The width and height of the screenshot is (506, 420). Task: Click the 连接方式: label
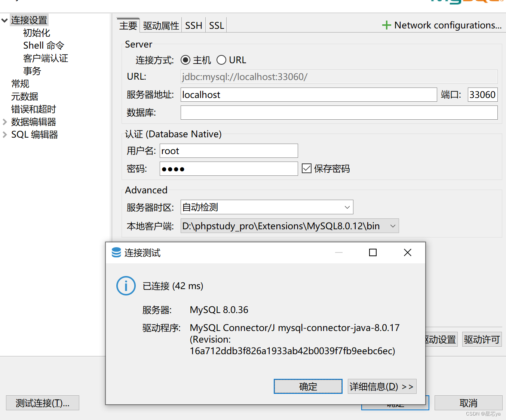[154, 60]
